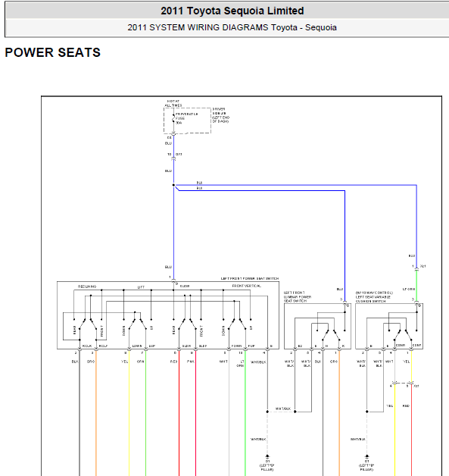Image resolution: width=449 pixels, height=476 pixels.
Task: Click the "RECLINING" section label
Action: coord(87,287)
